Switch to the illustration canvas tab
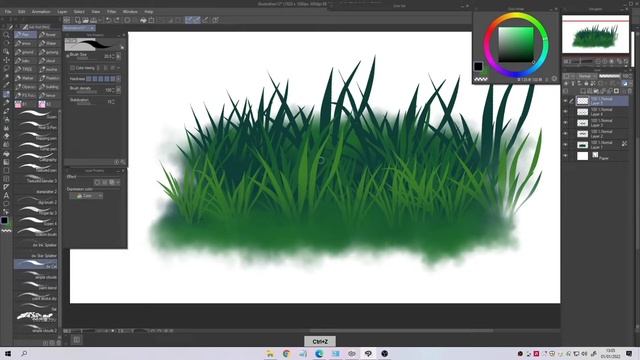This screenshot has height=360, width=640. [x=79, y=28]
